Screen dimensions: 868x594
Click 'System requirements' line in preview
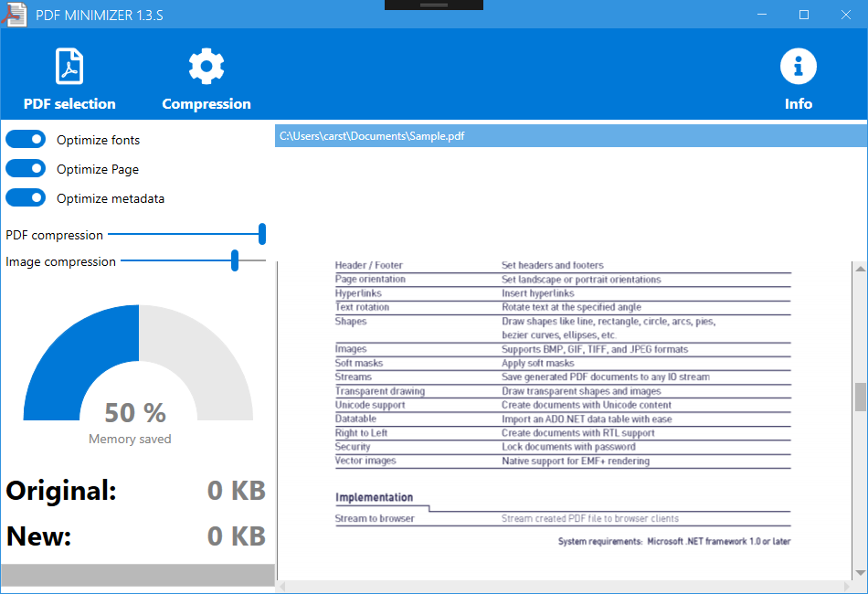[x=674, y=541]
